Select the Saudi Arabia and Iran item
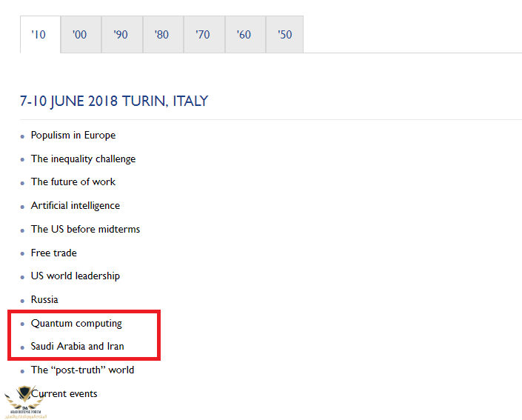The image size is (522, 420). [x=78, y=347]
